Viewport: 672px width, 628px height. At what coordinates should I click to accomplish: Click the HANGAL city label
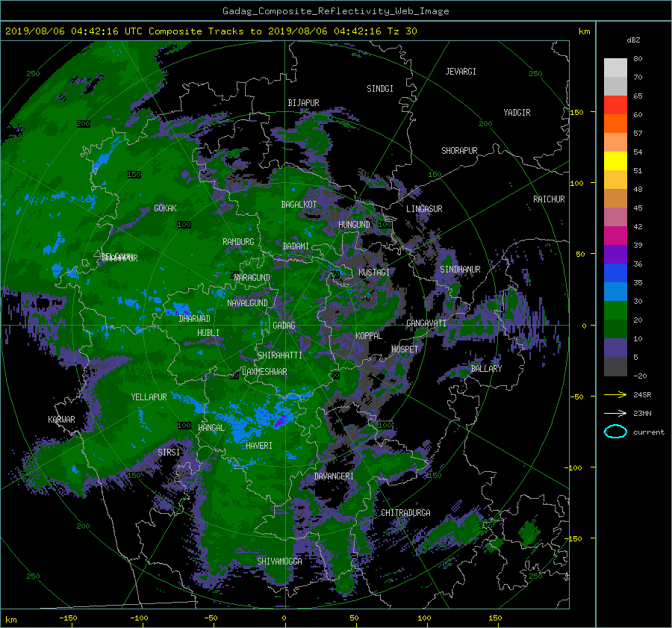point(211,428)
